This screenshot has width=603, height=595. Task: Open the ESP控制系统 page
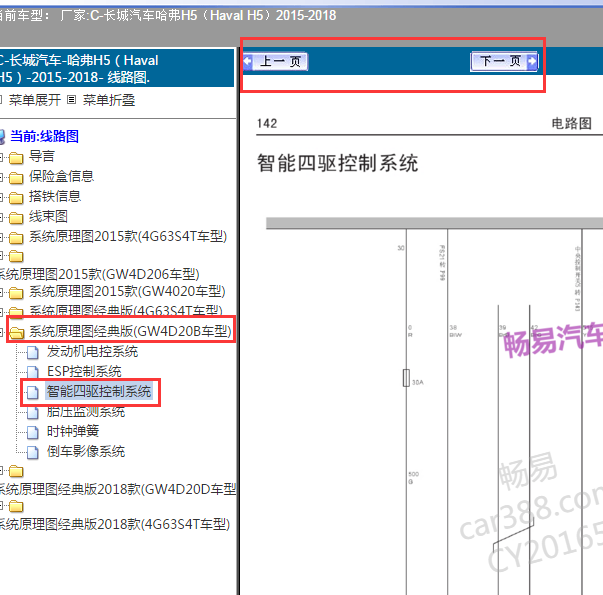[84, 371]
